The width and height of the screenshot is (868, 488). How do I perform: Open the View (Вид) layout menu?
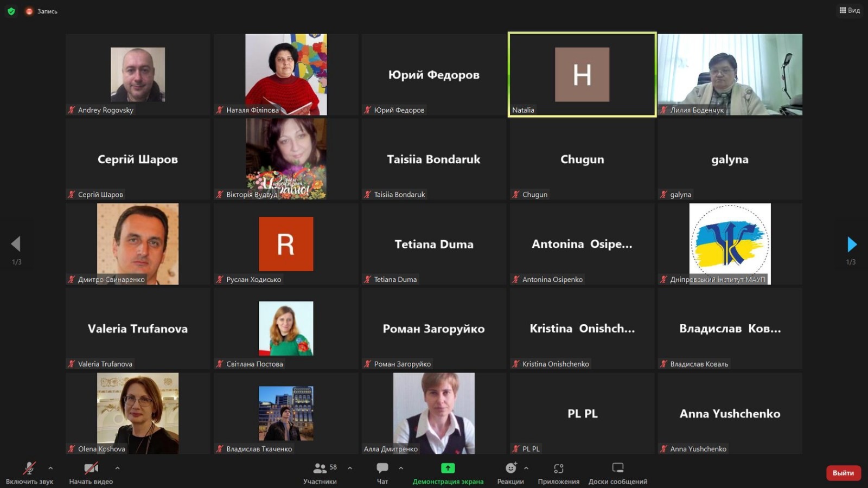pos(850,10)
